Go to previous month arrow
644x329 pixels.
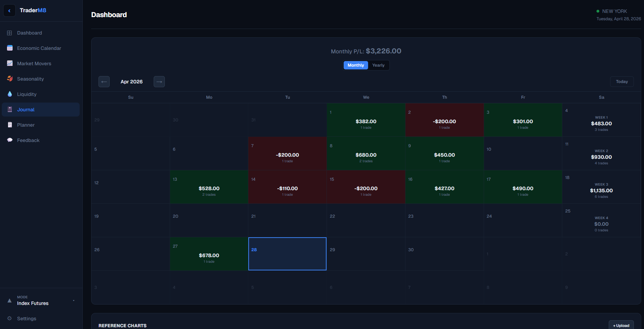[104, 82]
